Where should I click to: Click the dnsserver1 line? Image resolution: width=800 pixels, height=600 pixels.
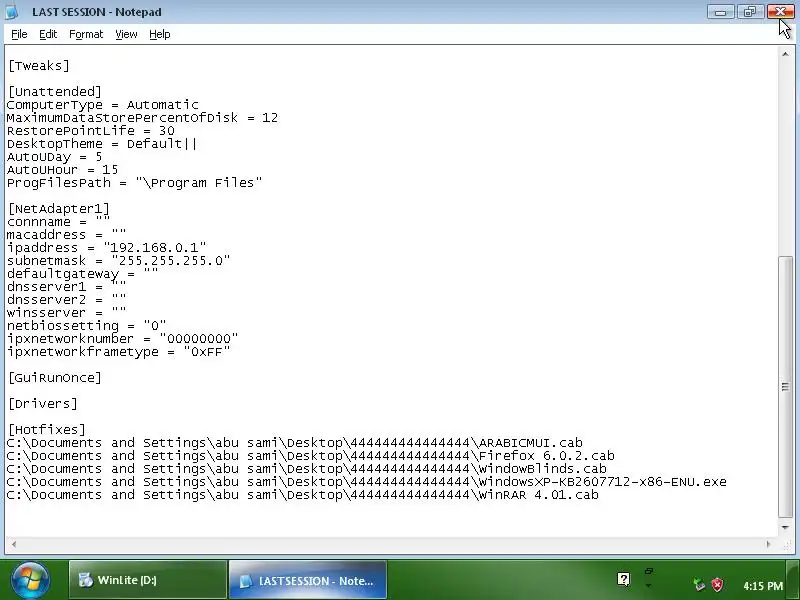66,287
